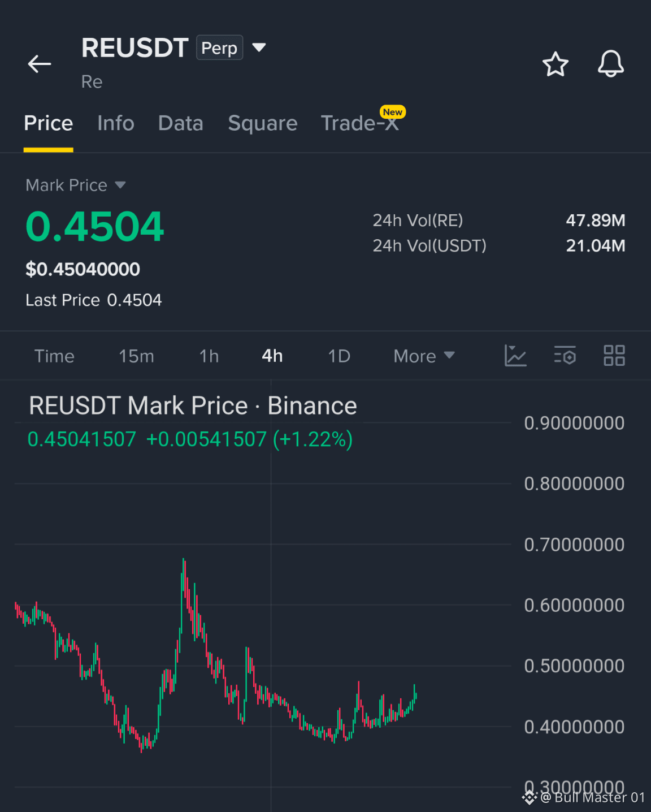Image resolution: width=651 pixels, height=812 pixels.
Task: Tap the 0.70000000 price axis label
Action: tap(574, 545)
